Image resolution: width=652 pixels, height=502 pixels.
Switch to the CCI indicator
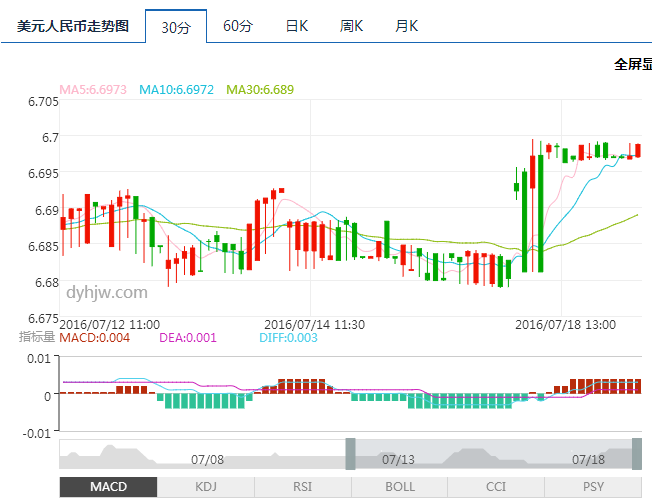496,487
